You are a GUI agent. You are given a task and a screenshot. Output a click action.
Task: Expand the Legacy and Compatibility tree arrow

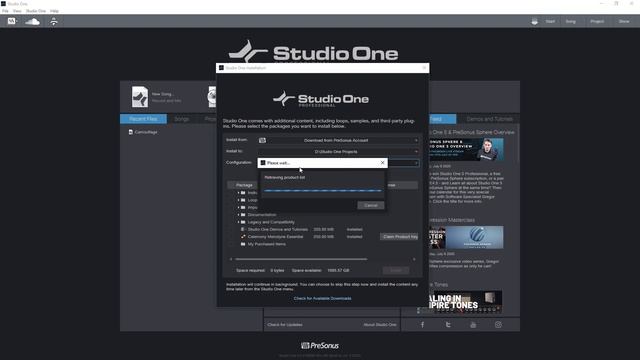(x=238, y=222)
